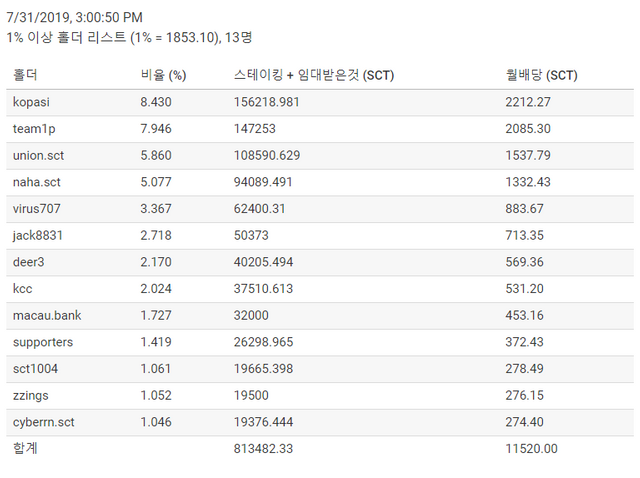Select the team1p holder name
The image size is (640, 478).
click(35, 128)
